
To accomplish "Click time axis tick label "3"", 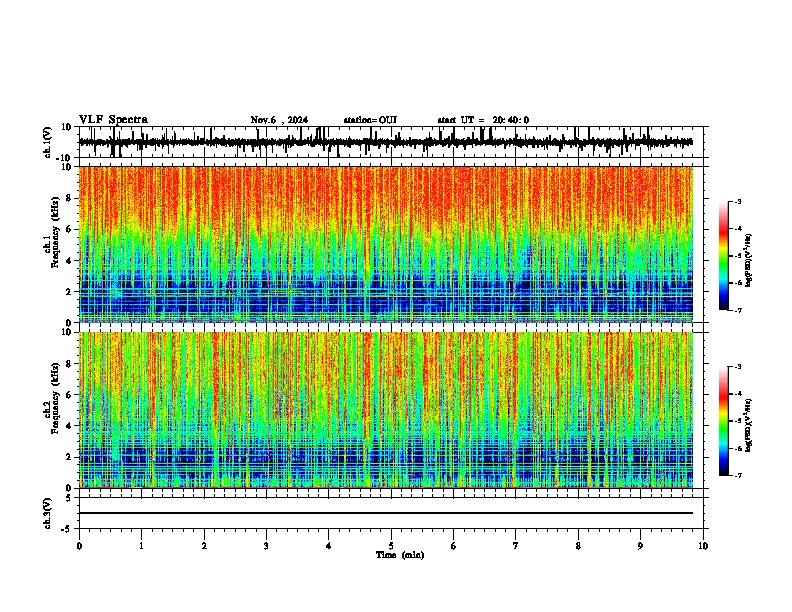I will pyautogui.click(x=266, y=546).
